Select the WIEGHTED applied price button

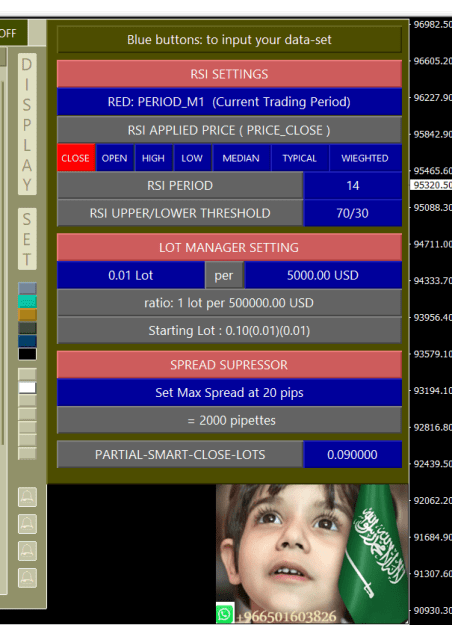click(365, 158)
